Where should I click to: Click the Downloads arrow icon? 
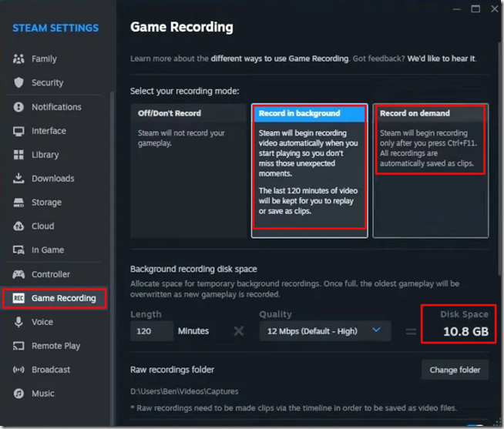(x=19, y=179)
